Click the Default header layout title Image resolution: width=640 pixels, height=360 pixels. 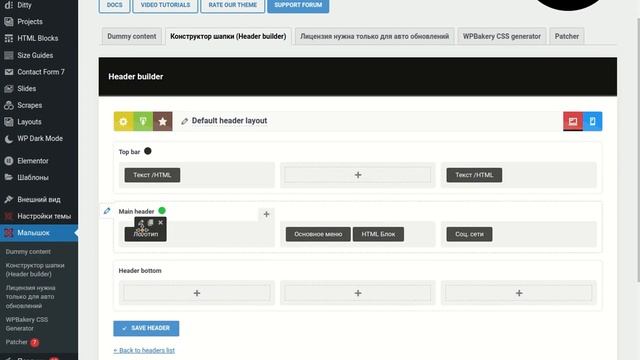[229, 121]
